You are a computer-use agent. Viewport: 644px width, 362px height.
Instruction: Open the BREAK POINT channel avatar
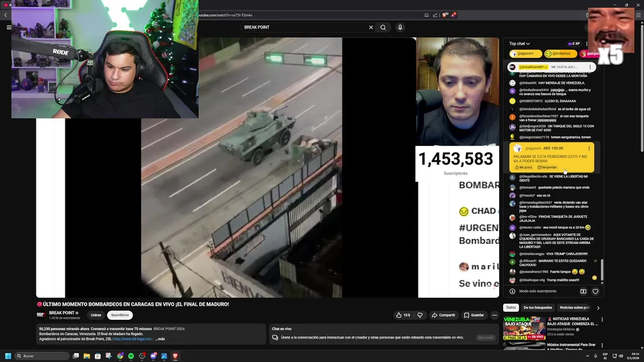tap(41, 315)
